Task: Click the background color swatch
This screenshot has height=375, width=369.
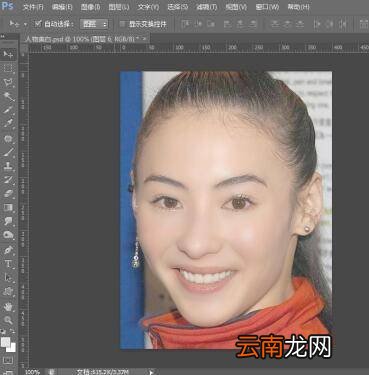Action: (12, 348)
